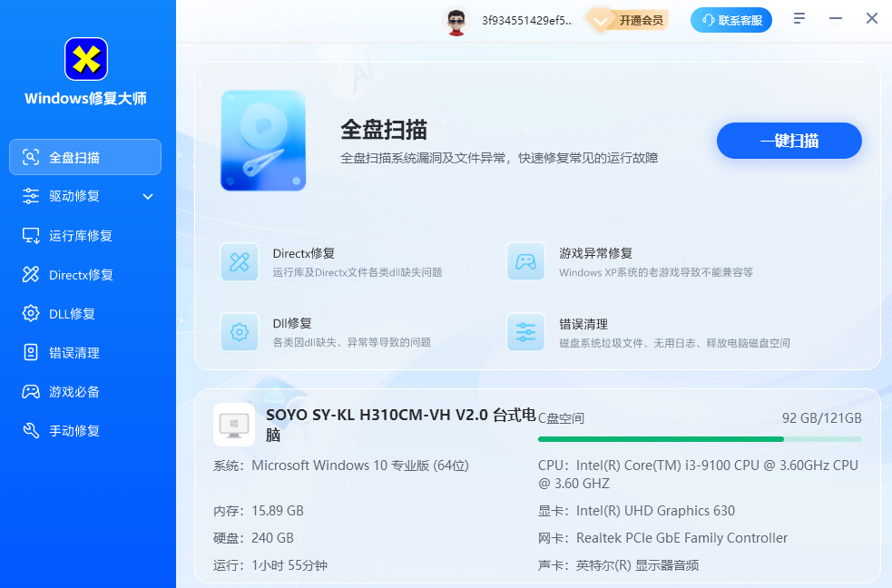
Task: Click the Dll修复 gear icon tile
Action: 240,332
